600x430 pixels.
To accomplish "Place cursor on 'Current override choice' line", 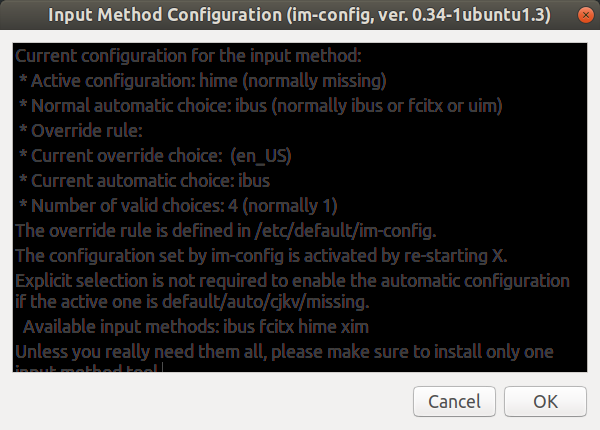I will point(155,156).
